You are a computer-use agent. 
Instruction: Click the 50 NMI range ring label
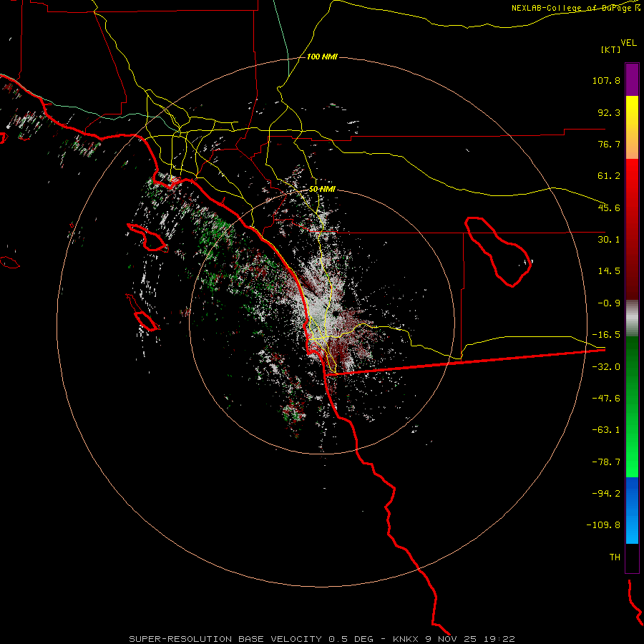tap(322, 190)
